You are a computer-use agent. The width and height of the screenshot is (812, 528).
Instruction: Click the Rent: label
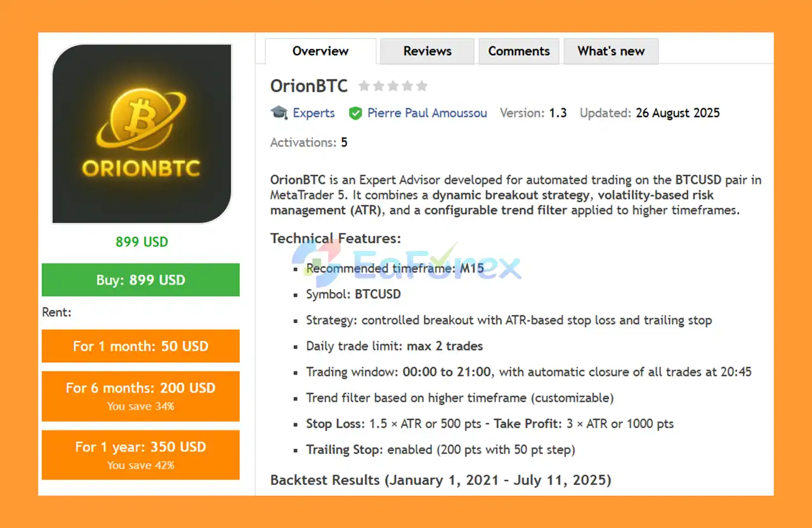tap(57, 312)
